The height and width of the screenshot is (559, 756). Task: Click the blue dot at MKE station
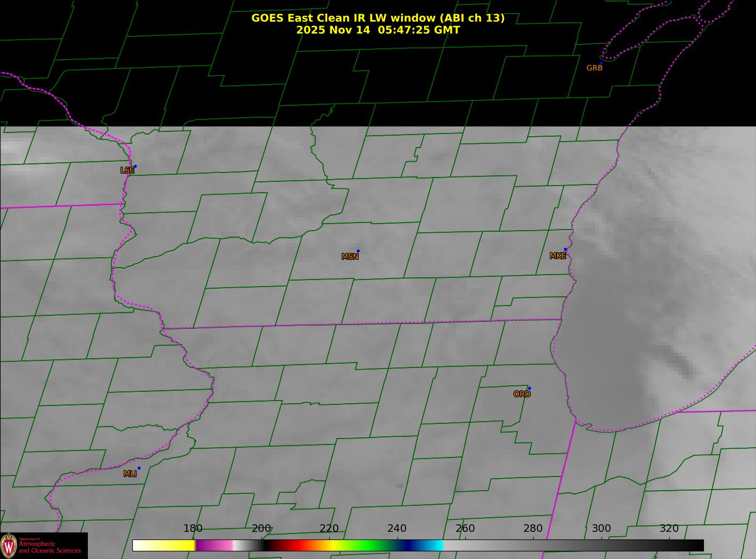coord(565,250)
